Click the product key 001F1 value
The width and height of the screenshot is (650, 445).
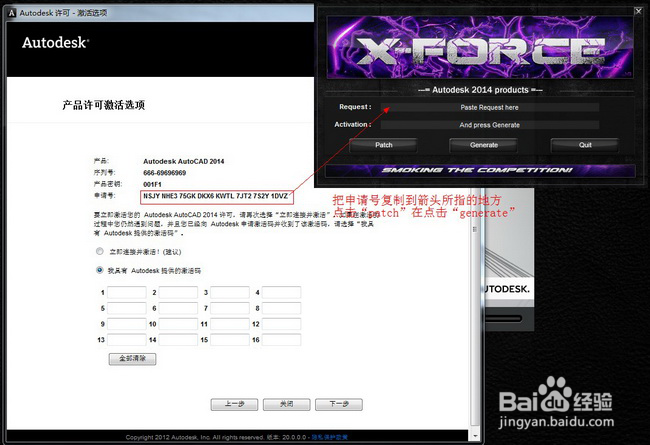click(152, 185)
